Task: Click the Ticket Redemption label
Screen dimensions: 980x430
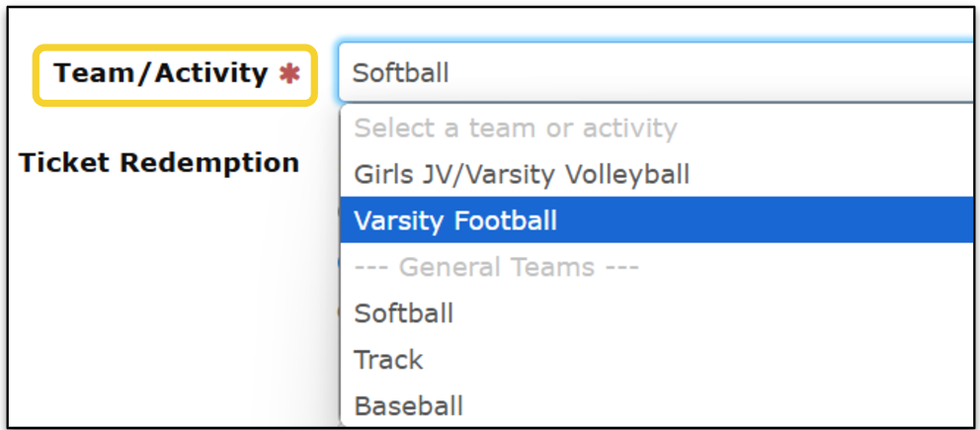Action: 159,163
